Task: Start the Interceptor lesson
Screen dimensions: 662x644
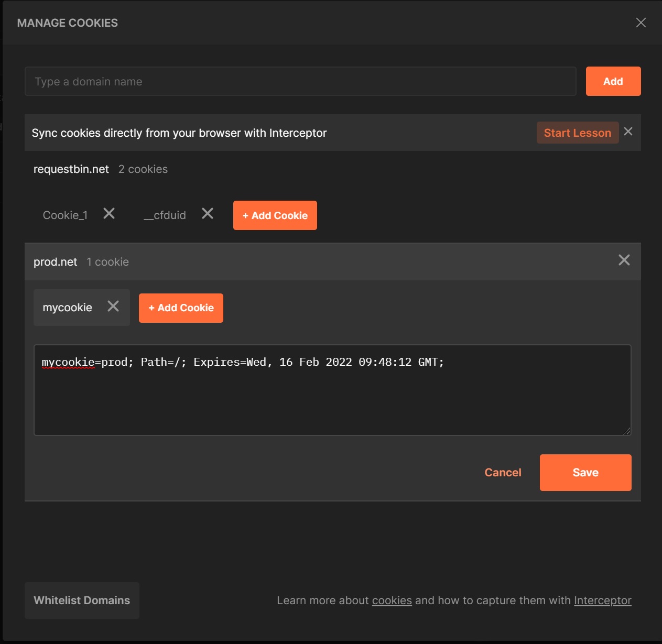Action: (x=577, y=133)
